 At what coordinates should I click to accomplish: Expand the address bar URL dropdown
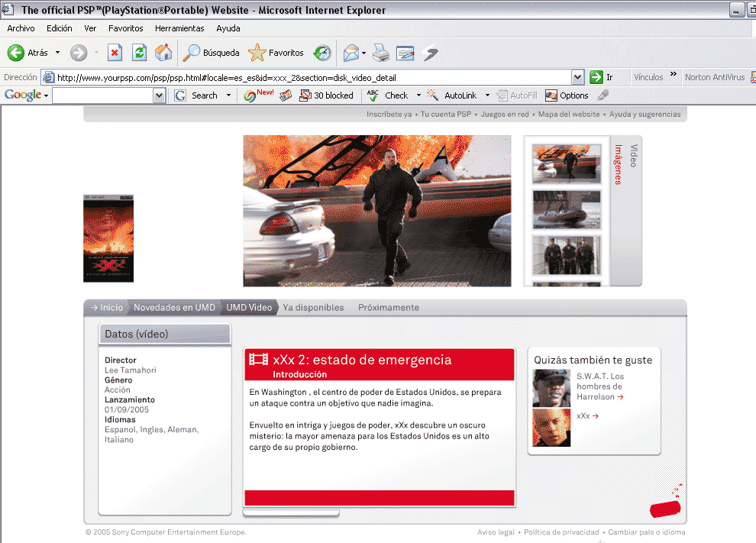577,77
